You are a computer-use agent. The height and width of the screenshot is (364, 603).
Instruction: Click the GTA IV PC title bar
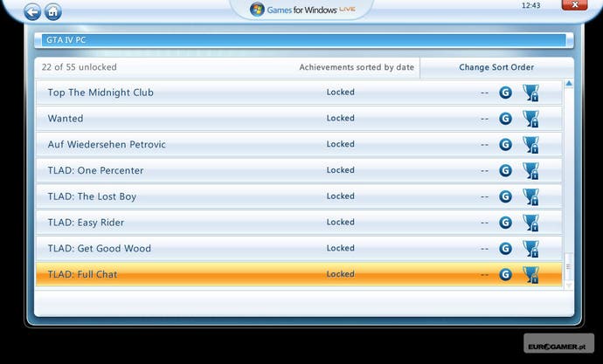[304, 40]
